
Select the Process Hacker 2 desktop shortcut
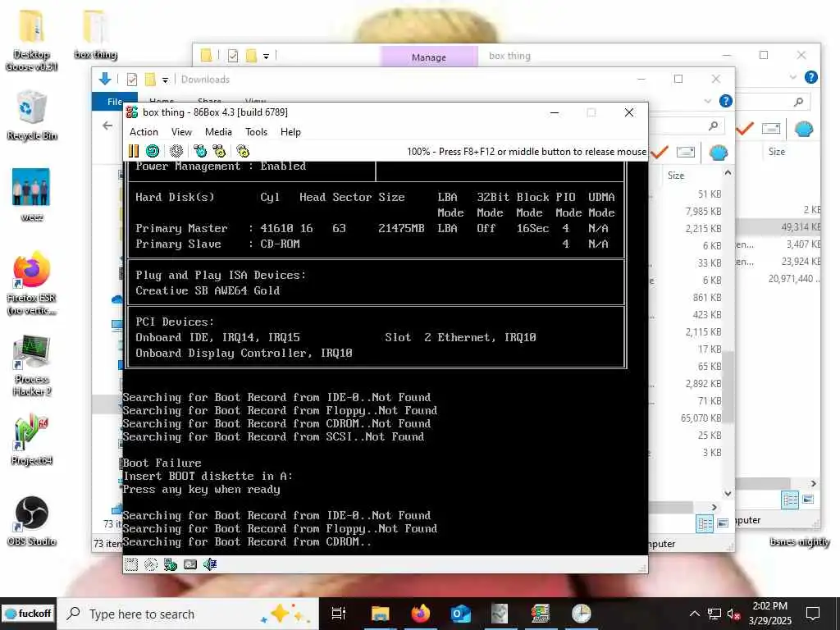32,366
